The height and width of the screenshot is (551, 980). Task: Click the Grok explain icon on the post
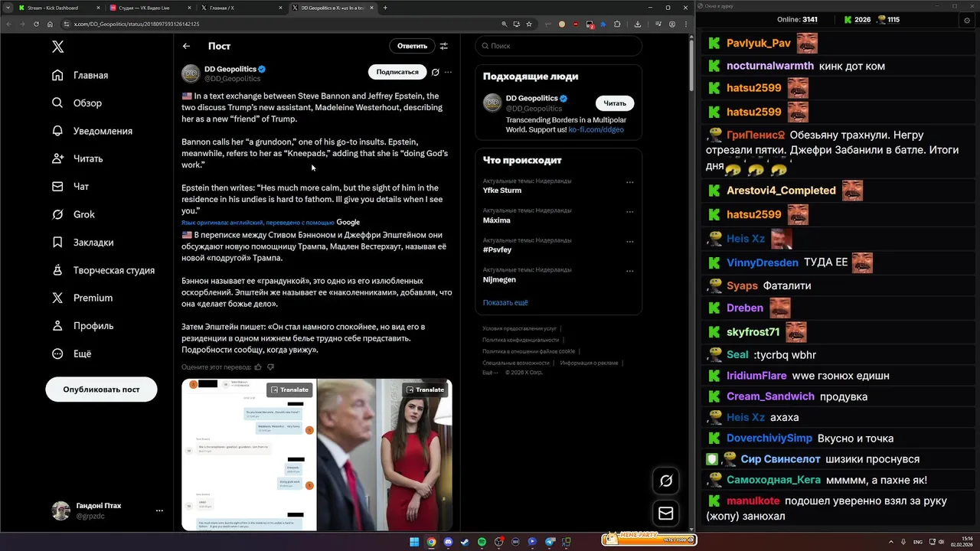(x=435, y=72)
